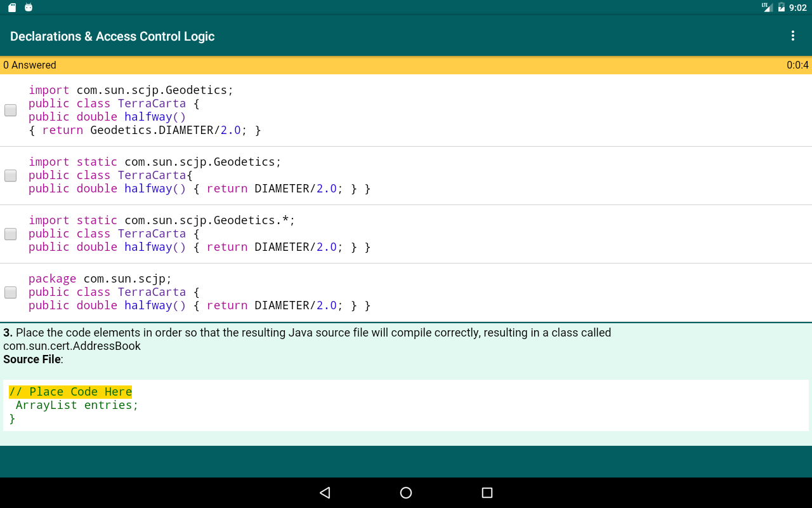812x508 pixels.
Task: Tap the 'ArrayList entries;' code line
Action: pyautogui.click(x=77, y=405)
